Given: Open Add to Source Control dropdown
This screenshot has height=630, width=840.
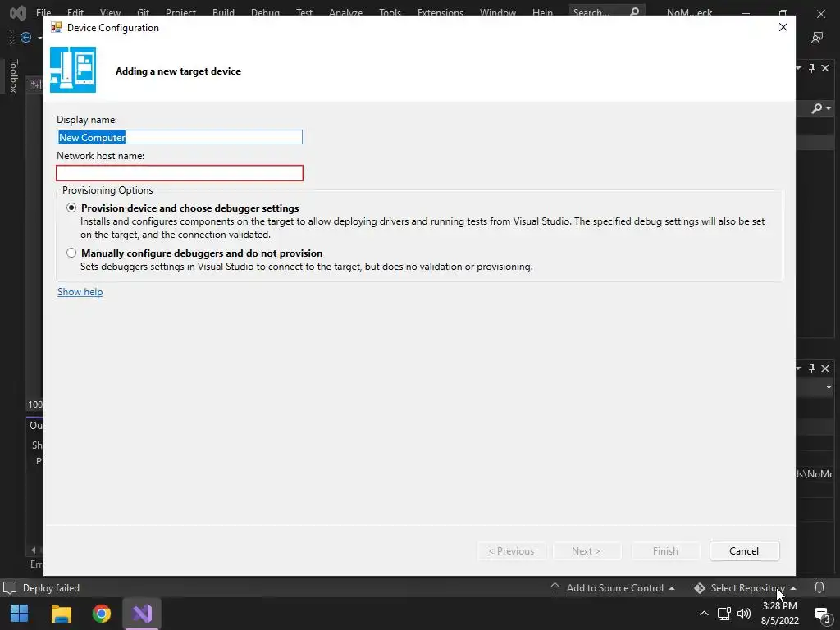Looking at the screenshot, I should pos(613,587).
